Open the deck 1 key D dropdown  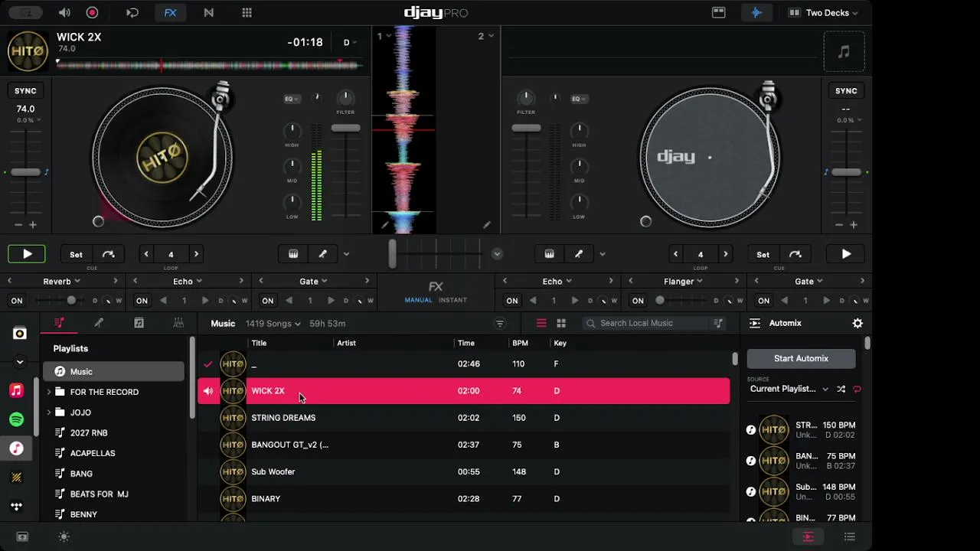pyautogui.click(x=350, y=43)
